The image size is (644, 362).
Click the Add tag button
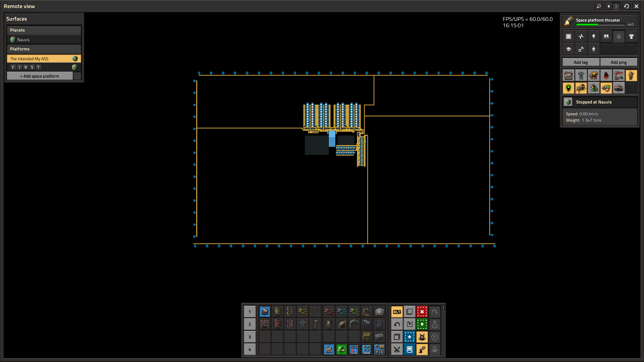[x=581, y=62]
